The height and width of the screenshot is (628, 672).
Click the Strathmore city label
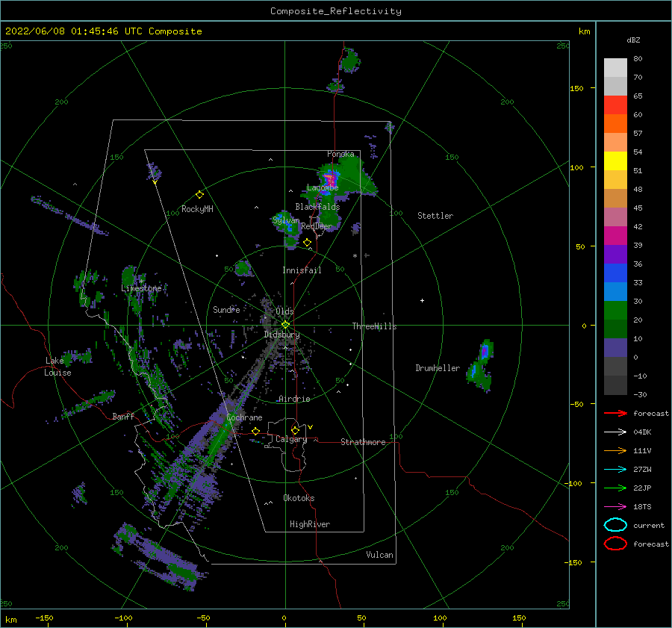363,442
